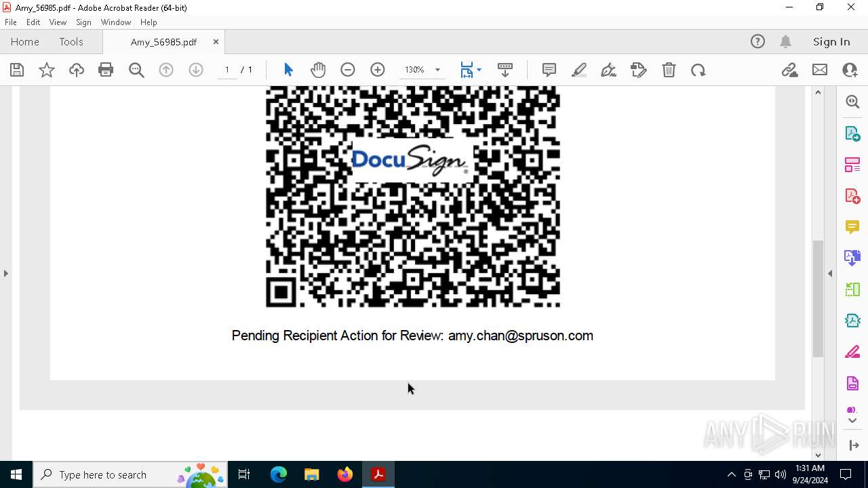This screenshot has height=488, width=868.
Task: Go to previous page arrow
Action: [x=166, y=70]
